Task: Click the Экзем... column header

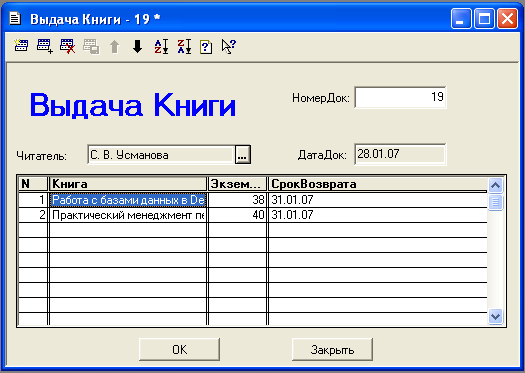Action: tap(237, 184)
